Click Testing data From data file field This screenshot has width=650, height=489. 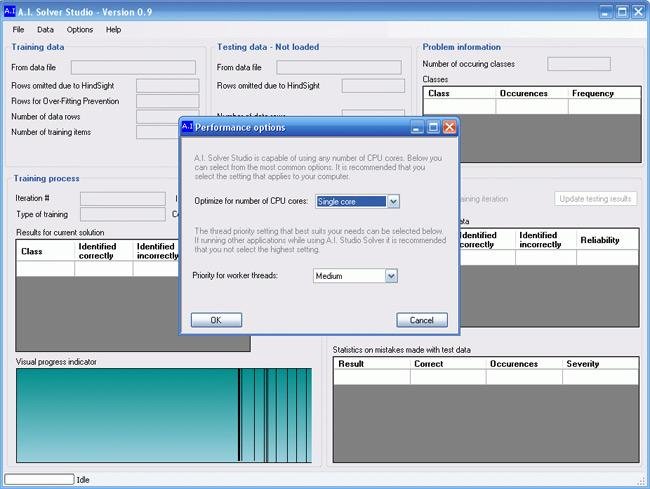pos(339,68)
